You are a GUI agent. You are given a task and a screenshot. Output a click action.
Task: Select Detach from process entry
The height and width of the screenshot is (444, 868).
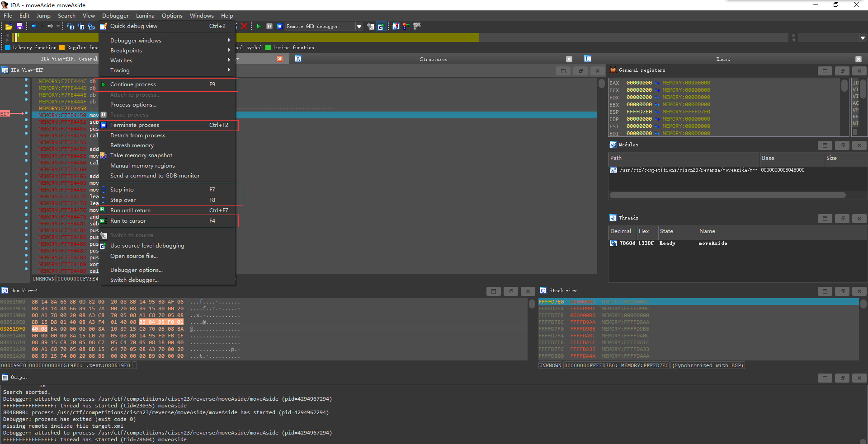(x=167, y=136)
